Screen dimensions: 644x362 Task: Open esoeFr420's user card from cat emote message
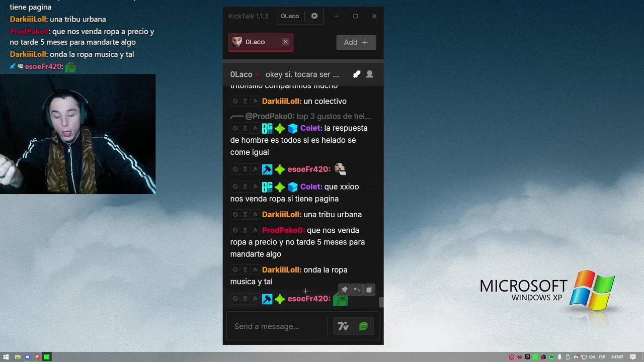coord(309,169)
